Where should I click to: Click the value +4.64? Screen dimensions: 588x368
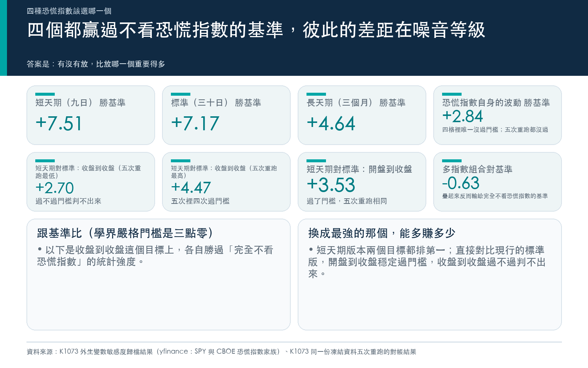click(x=331, y=123)
